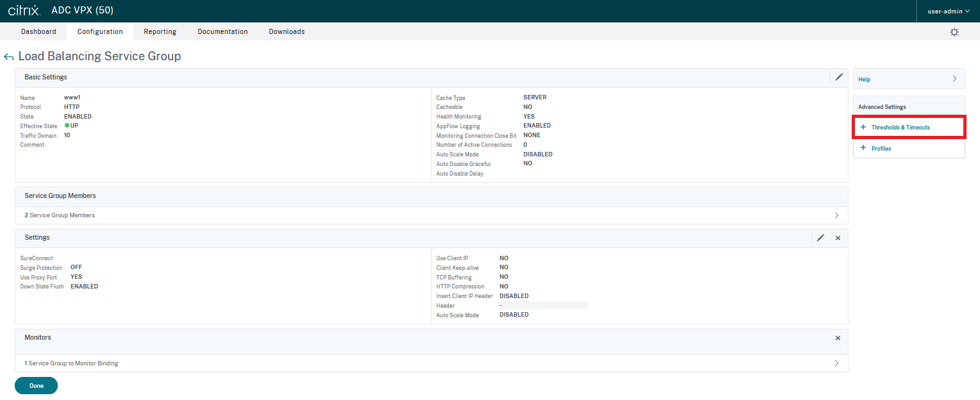Edit the Settings section via pencil icon
Viewport: 980px width, 400px height.
[820, 238]
